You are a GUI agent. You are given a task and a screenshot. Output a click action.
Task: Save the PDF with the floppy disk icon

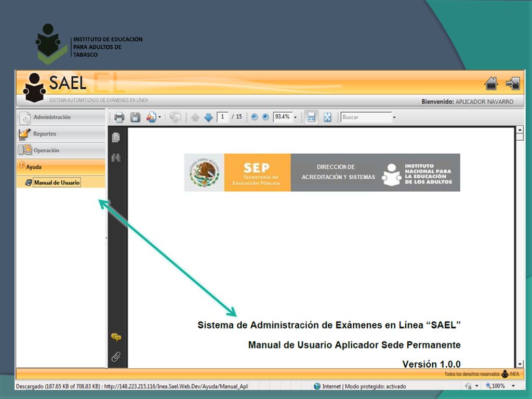coord(136,117)
